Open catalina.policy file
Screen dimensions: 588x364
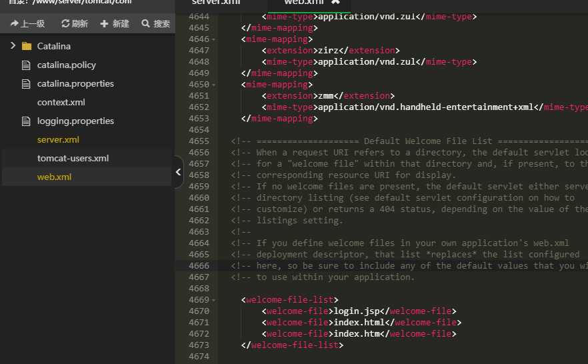tap(67, 65)
